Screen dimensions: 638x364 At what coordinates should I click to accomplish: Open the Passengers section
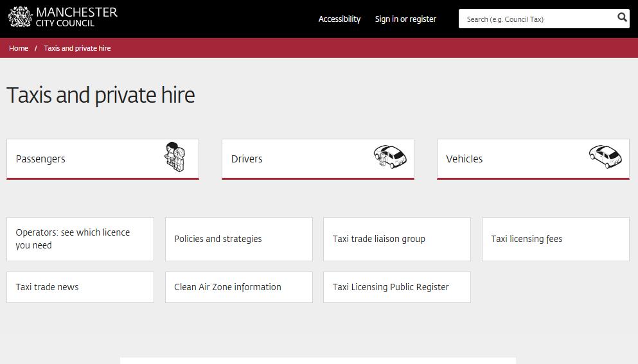pyautogui.click(x=103, y=159)
